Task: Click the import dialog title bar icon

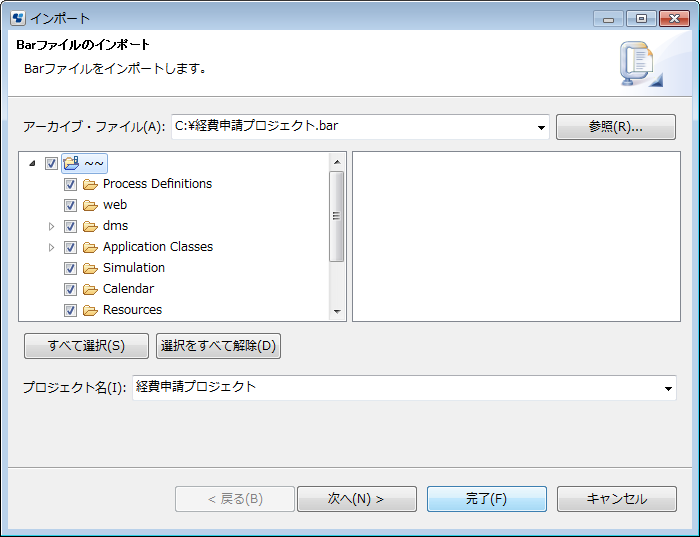Action: click(x=18, y=18)
